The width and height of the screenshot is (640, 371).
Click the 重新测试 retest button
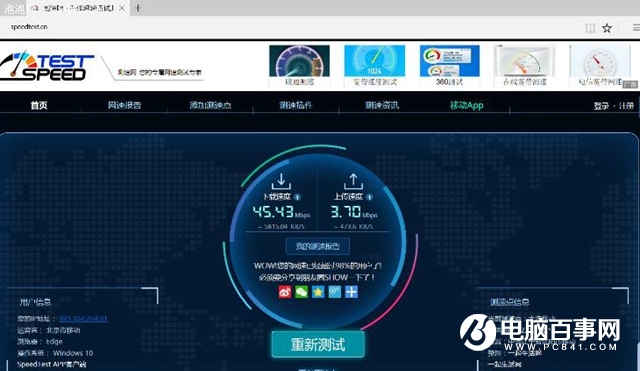318,344
